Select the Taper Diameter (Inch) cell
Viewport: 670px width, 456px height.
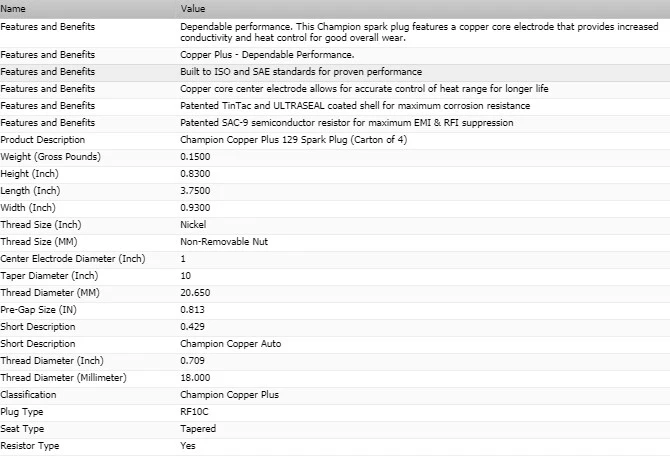tap(50, 276)
